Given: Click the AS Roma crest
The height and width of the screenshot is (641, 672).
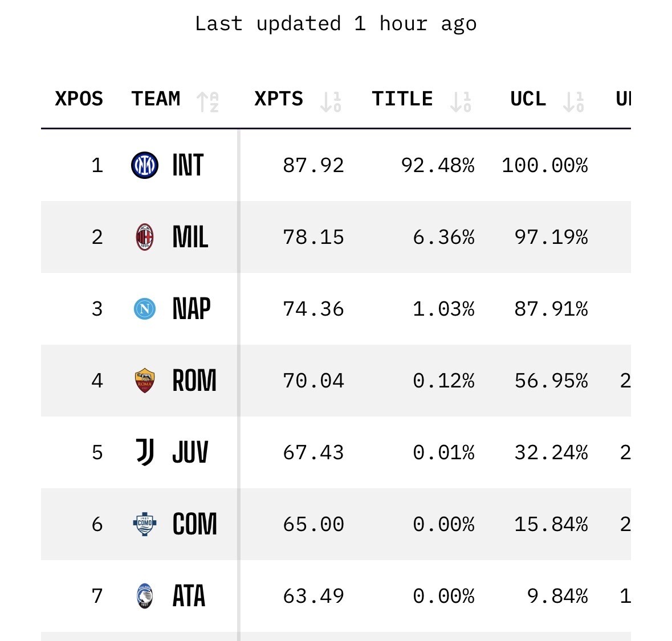Looking at the screenshot, I should tap(145, 381).
